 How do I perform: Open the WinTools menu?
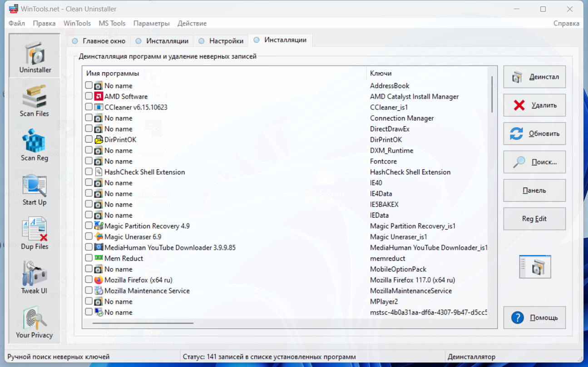point(77,23)
